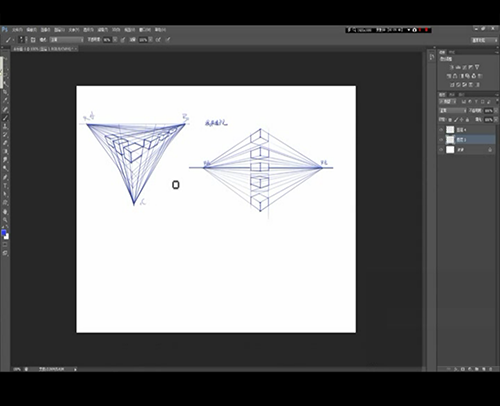Close the open document tab
Image resolution: width=500 pixels, height=406 pixels.
pyautogui.click(x=76, y=49)
